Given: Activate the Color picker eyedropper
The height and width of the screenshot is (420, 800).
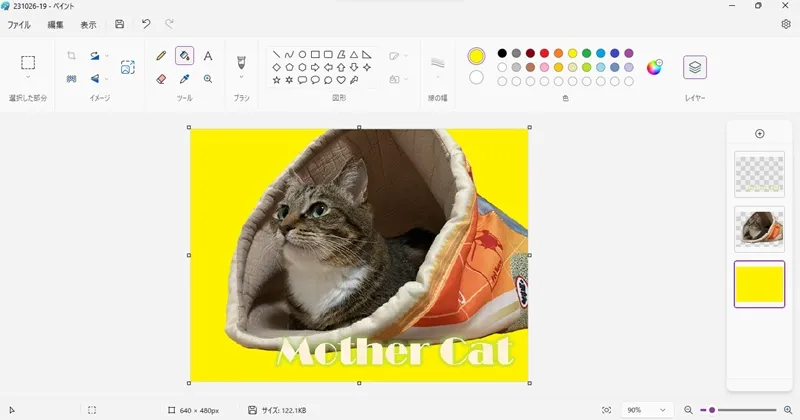Looking at the screenshot, I should [x=184, y=79].
